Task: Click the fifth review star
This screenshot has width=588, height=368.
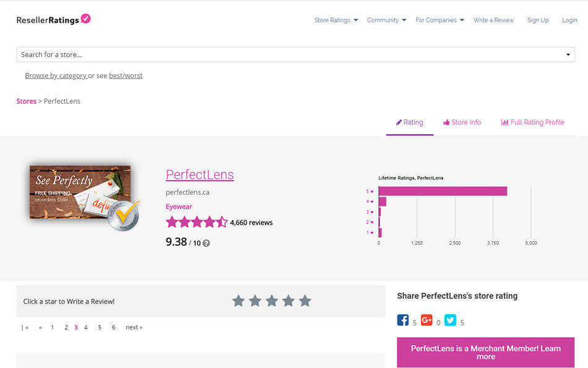Action: pos(305,301)
